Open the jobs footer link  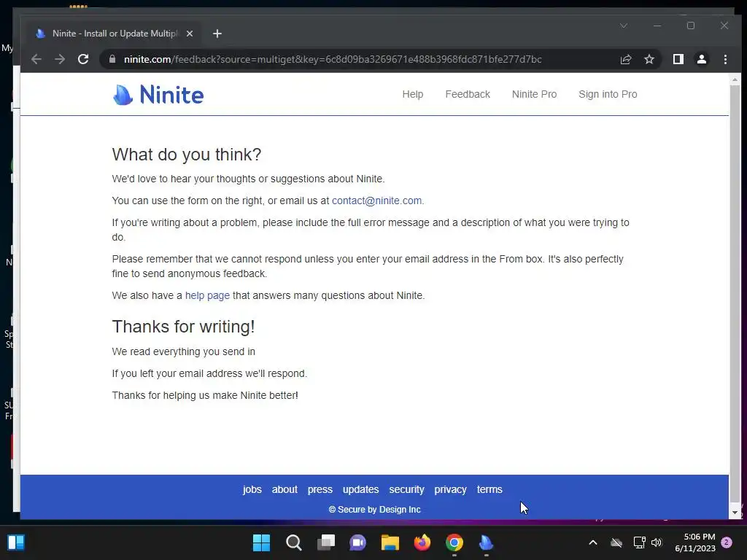(x=252, y=489)
